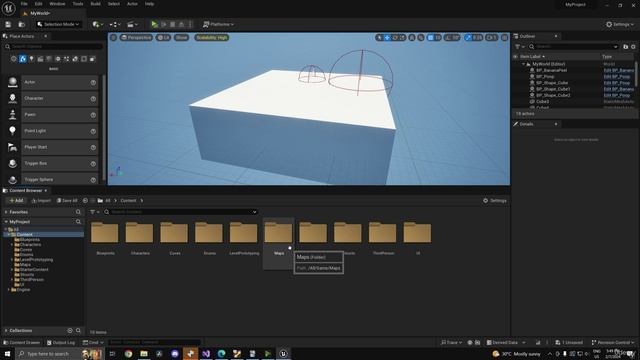Open the Help menu
The width and height of the screenshot is (640, 360).
[x=149, y=4]
